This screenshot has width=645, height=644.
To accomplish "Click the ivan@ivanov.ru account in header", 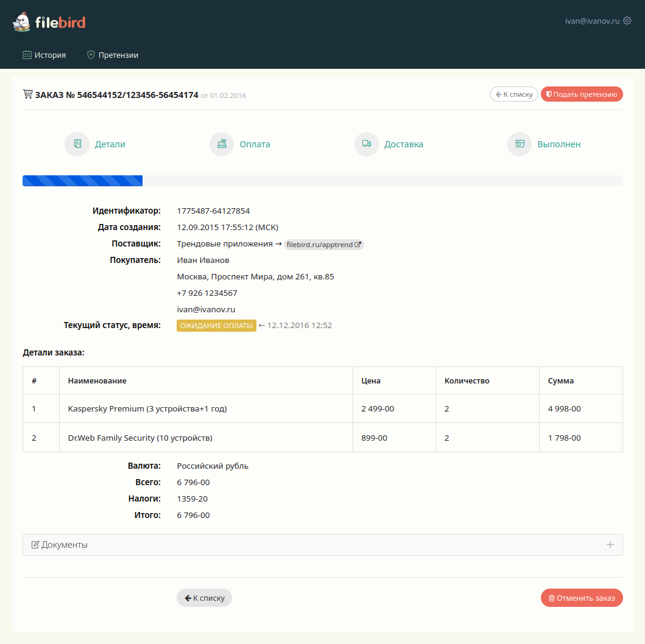I will pos(592,21).
